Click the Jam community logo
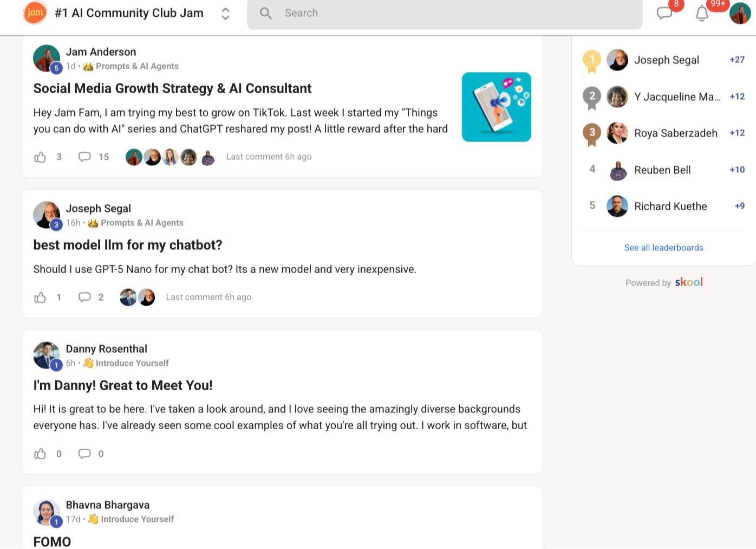 35,13
